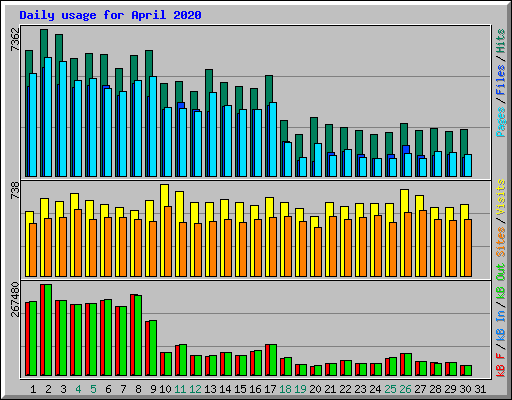Click the dark green Hits bar for day 2

tap(44, 43)
